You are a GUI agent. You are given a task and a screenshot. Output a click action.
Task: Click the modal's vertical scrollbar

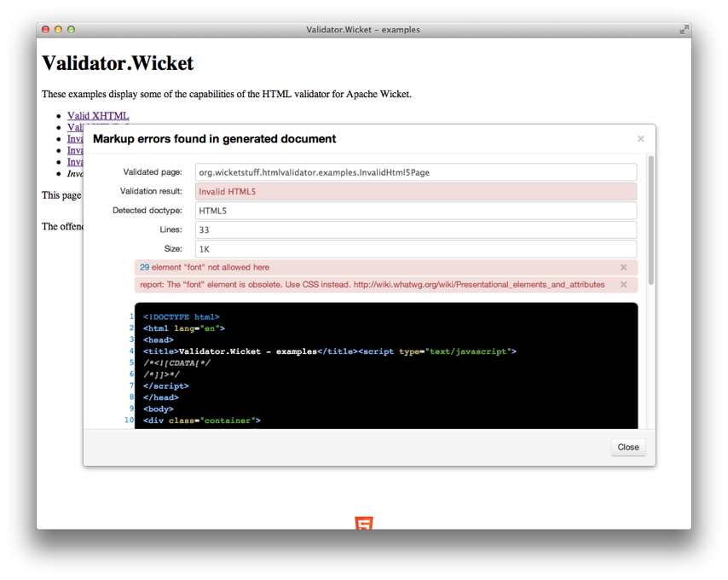651,220
